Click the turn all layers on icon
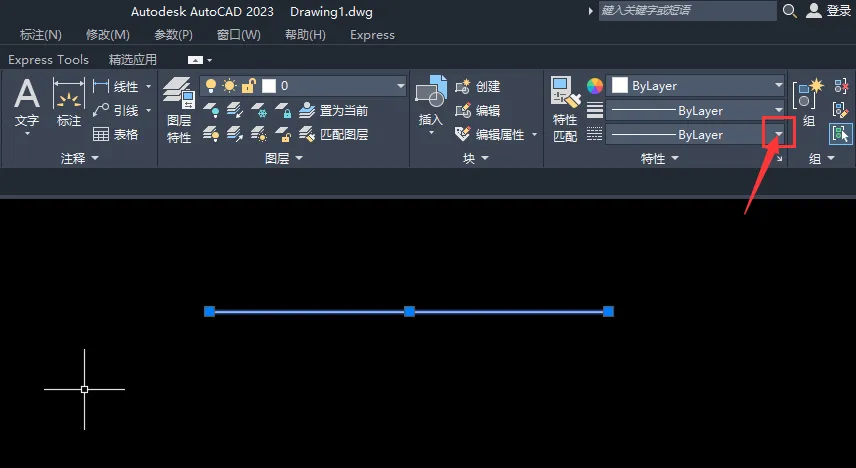 [211, 134]
